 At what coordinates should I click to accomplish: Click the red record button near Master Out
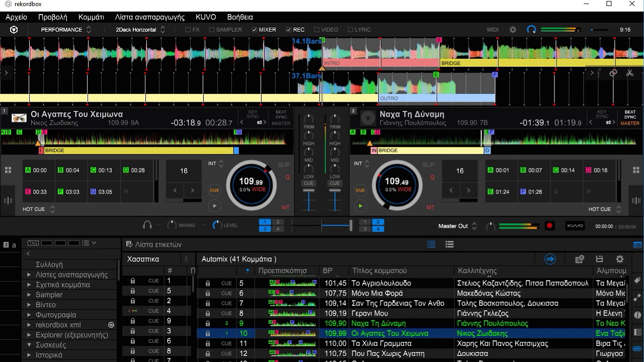(x=549, y=226)
